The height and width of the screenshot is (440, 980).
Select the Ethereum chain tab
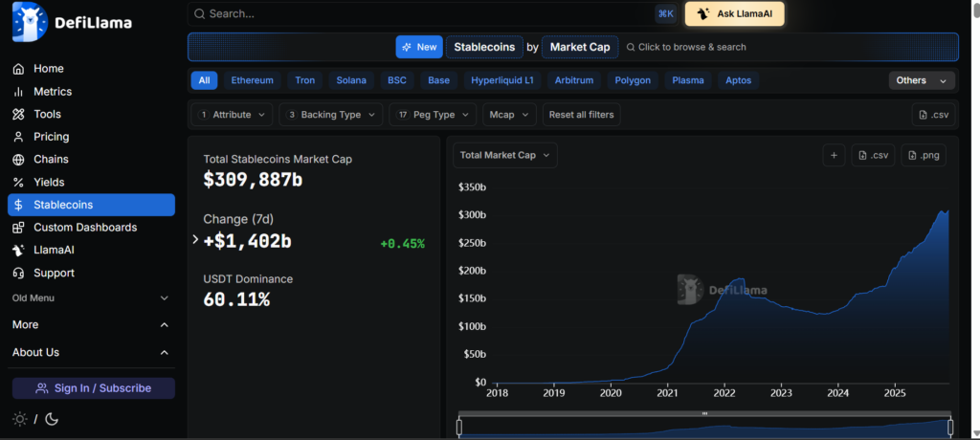[x=252, y=80]
